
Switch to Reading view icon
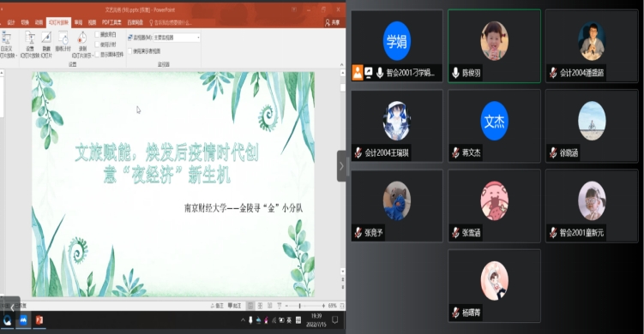click(270, 306)
